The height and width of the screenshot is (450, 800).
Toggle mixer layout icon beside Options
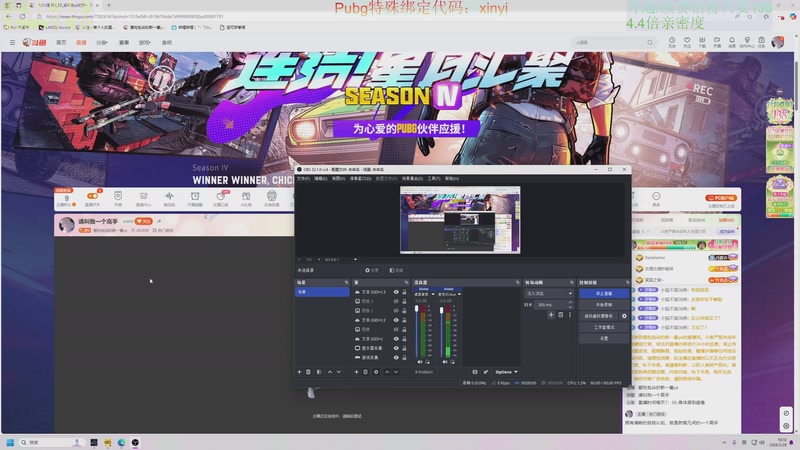click(475, 372)
